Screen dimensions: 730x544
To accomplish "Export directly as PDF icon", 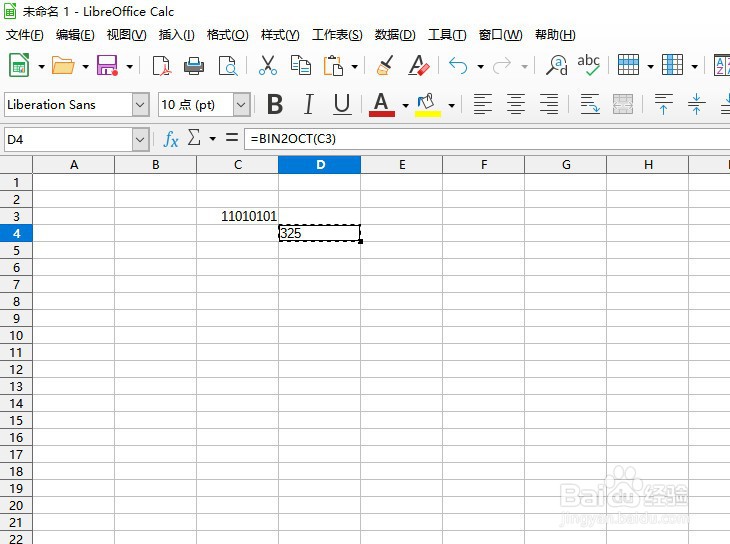I will pyautogui.click(x=162, y=66).
